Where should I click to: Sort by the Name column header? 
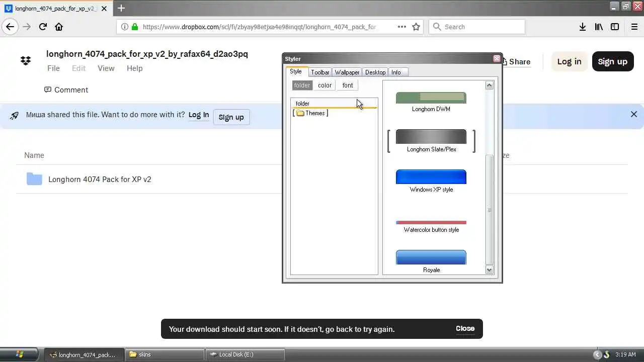[x=34, y=155]
